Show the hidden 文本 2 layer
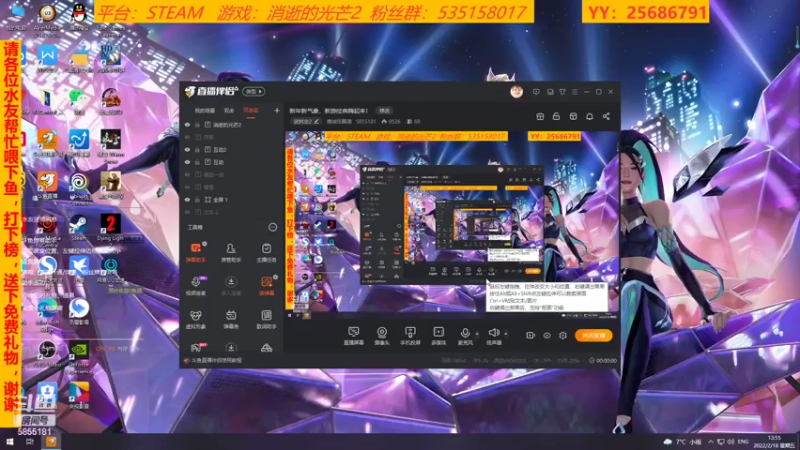This screenshot has height=450, width=800. pyautogui.click(x=187, y=212)
